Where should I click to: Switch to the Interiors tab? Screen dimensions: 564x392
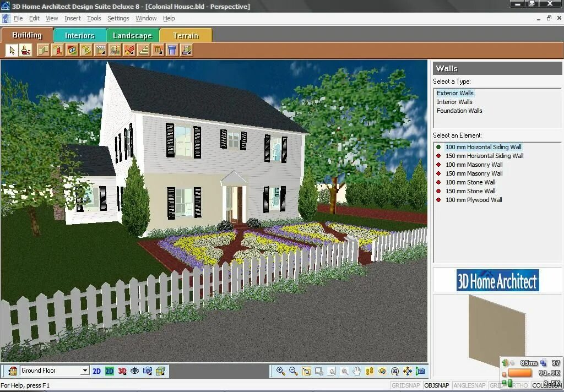[x=80, y=36]
